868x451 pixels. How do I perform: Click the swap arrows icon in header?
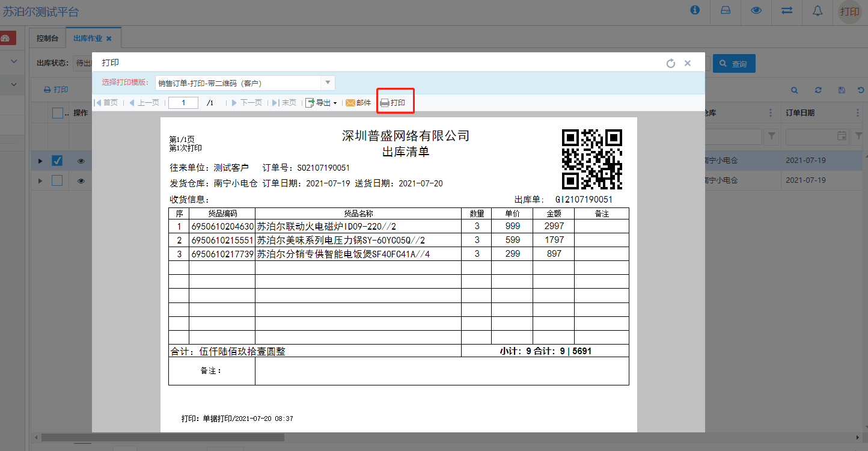[787, 11]
